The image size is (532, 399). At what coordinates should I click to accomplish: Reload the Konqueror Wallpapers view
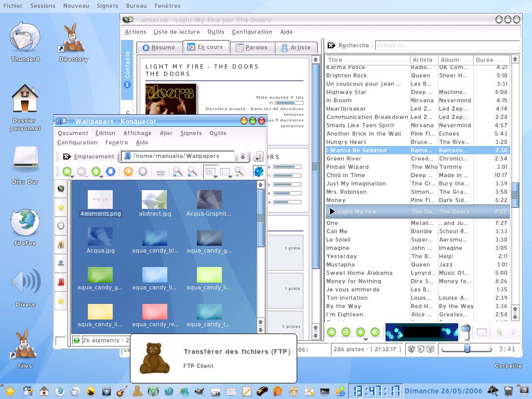pyautogui.click(x=128, y=171)
